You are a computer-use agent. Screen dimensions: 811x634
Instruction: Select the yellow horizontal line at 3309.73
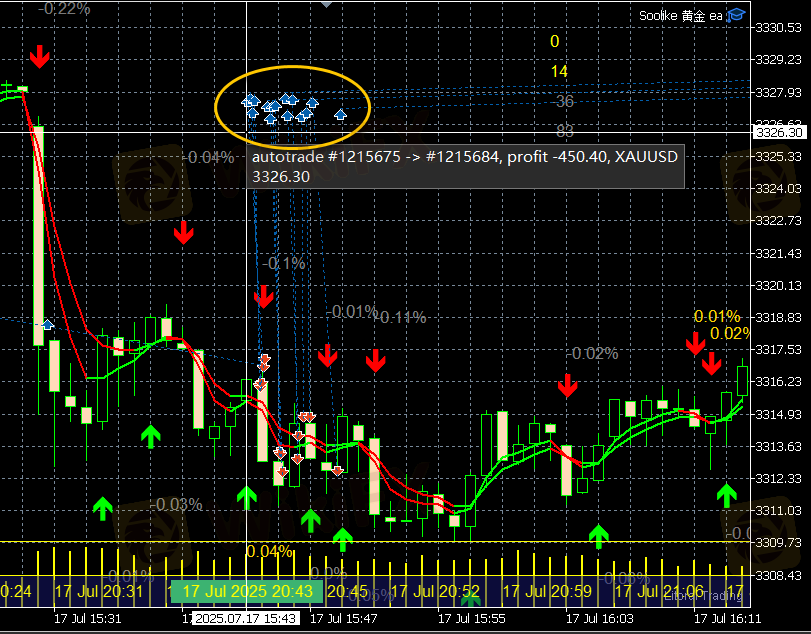375,542
